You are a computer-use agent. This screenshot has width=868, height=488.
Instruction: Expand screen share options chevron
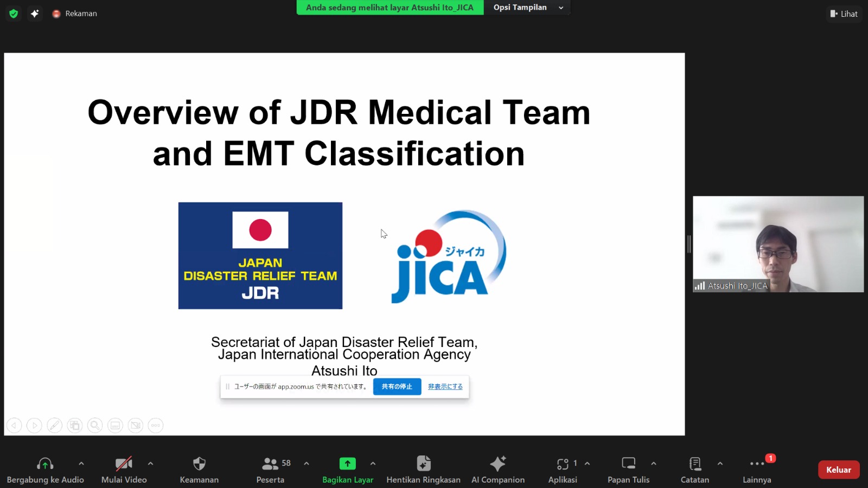[x=373, y=464]
